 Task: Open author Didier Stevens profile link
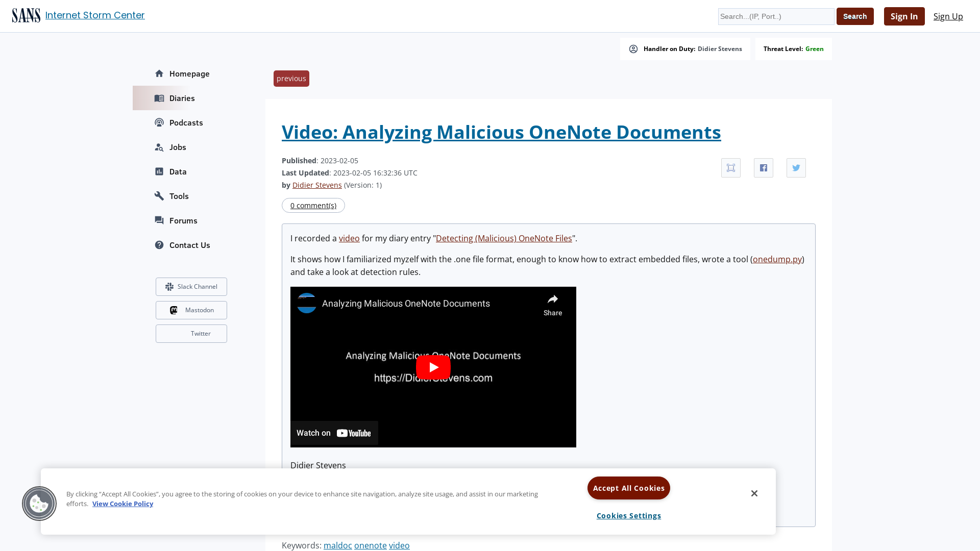pyautogui.click(x=317, y=185)
